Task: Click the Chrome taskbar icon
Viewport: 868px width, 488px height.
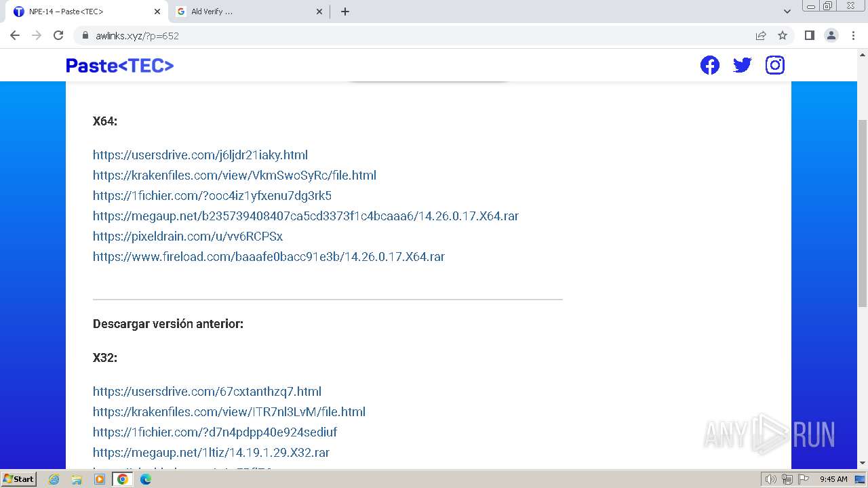Action: click(x=123, y=479)
